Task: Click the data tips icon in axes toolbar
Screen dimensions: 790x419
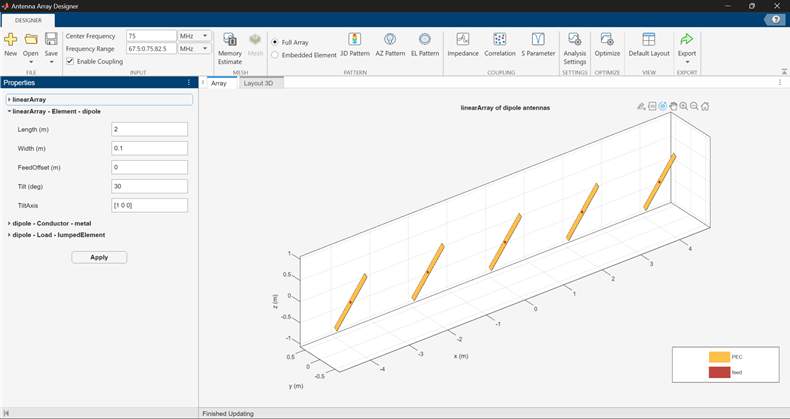Action: (x=652, y=106)
